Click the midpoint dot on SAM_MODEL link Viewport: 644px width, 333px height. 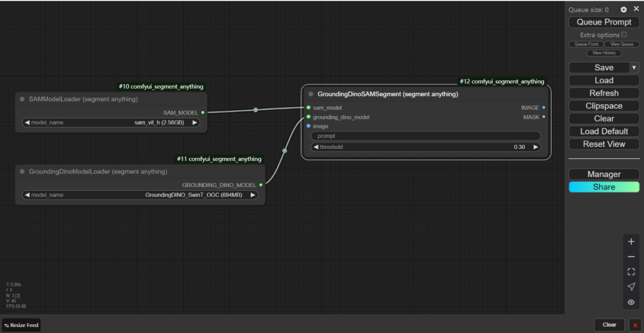255,110
